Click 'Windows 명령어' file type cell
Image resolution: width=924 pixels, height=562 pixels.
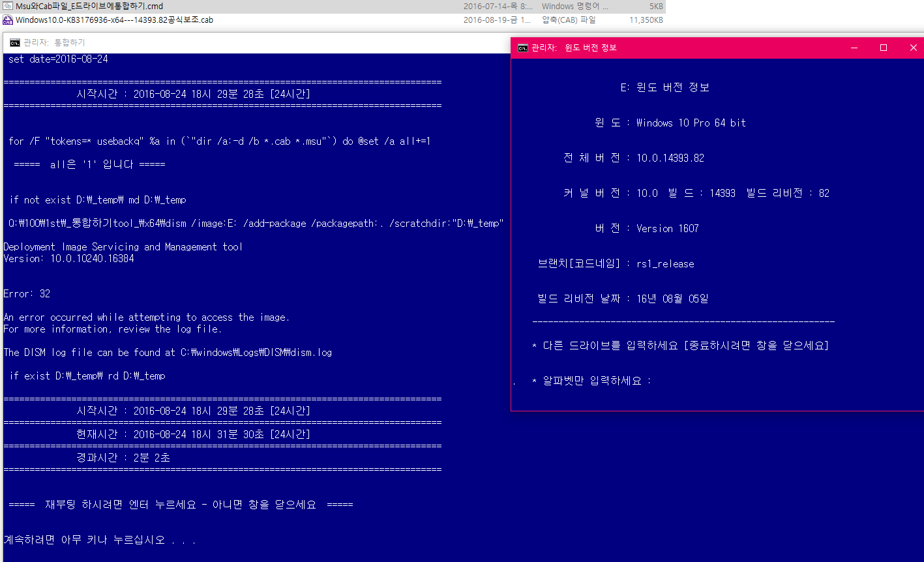click(574, 7)
